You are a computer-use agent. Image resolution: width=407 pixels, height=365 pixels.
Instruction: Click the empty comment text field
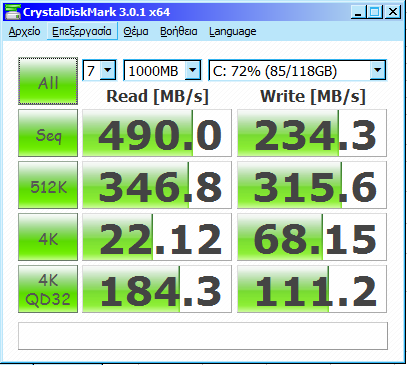click(203, 336)
